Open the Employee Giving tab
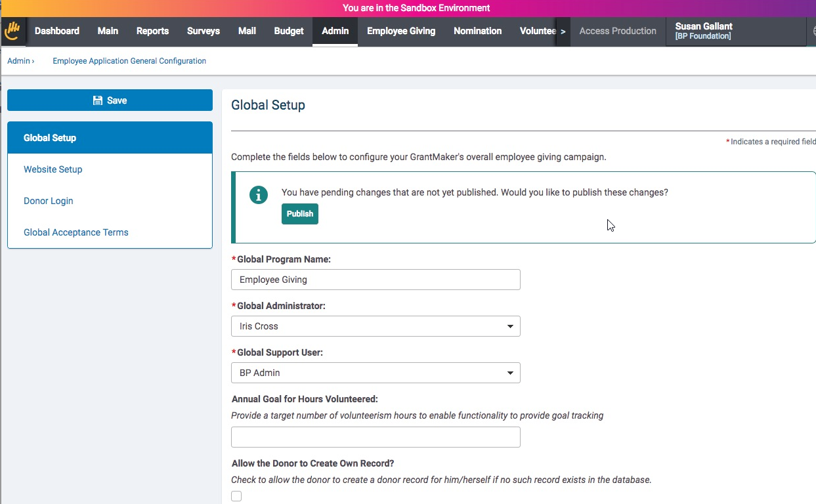Viewport: 816px width, 504px height. tap(401, 31)
